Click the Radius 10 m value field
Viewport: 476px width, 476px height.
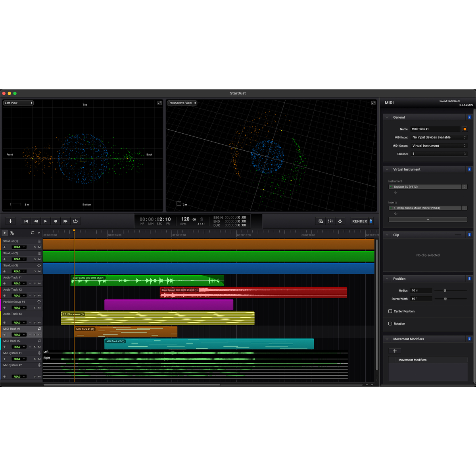421,290
